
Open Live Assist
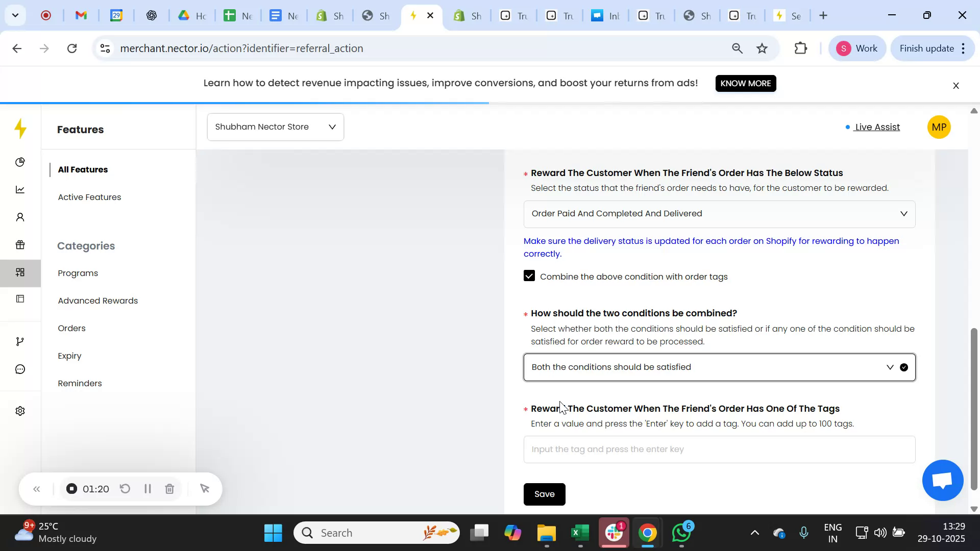coord(876,127)
